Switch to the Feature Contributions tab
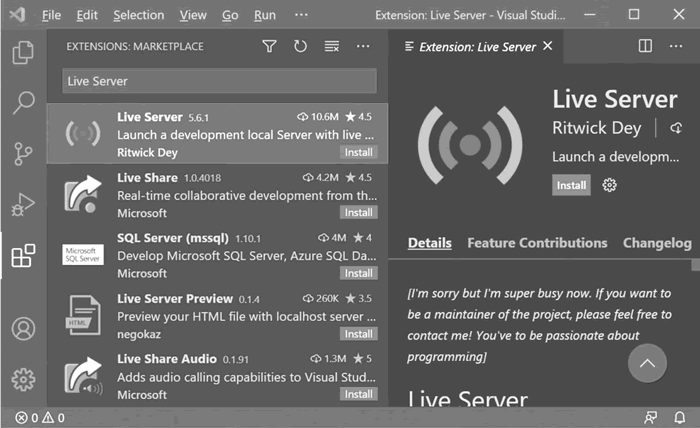The image size is (700, 428). 537,243
